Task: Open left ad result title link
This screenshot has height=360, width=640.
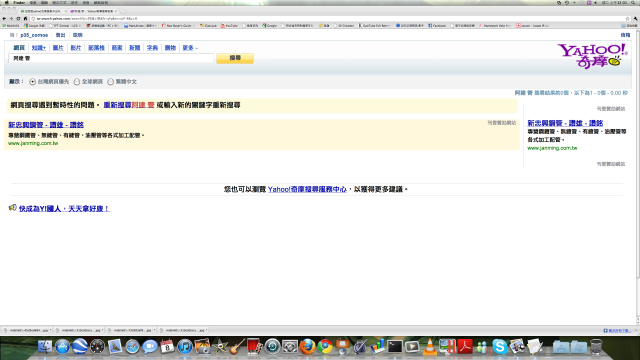Action: click(x=46, y=125)
